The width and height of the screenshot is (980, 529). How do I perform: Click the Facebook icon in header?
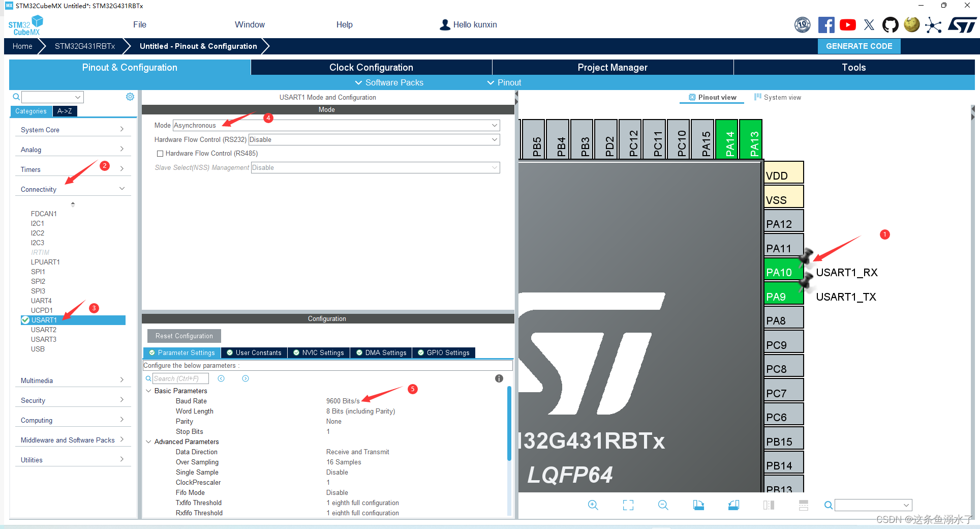826,24
